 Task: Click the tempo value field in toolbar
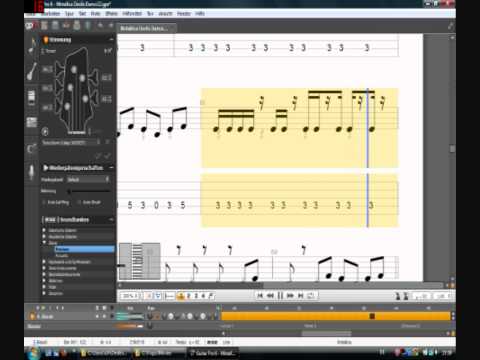[421, 296]
